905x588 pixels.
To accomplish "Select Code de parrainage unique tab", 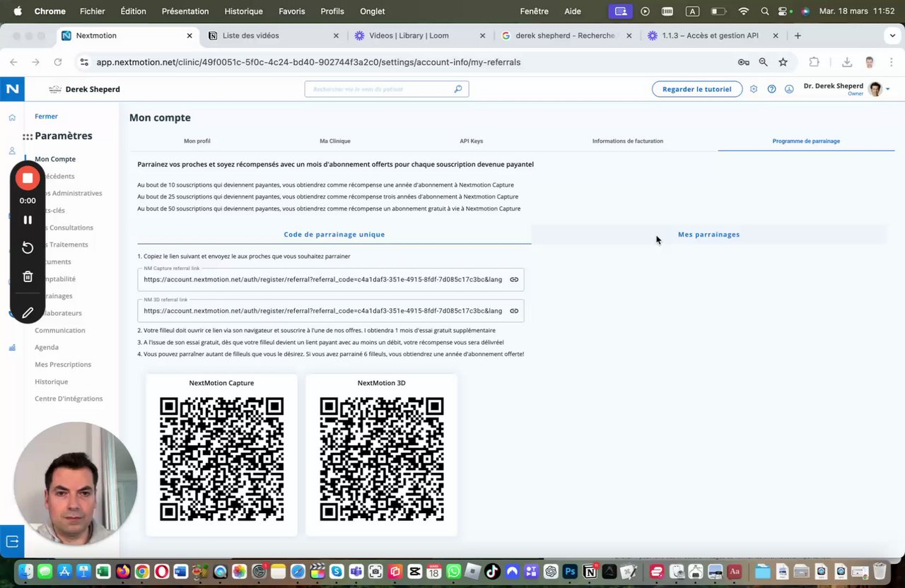I will pos(334,234).
